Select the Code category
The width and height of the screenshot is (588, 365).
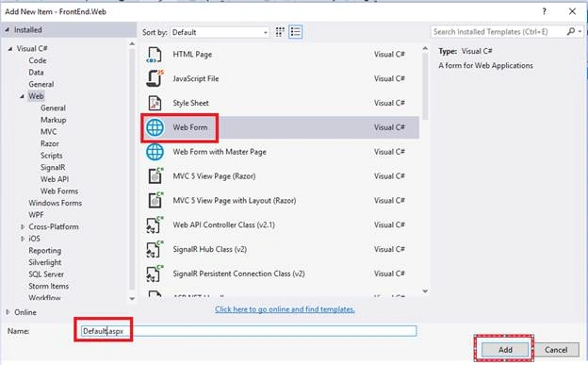[38, 60]
